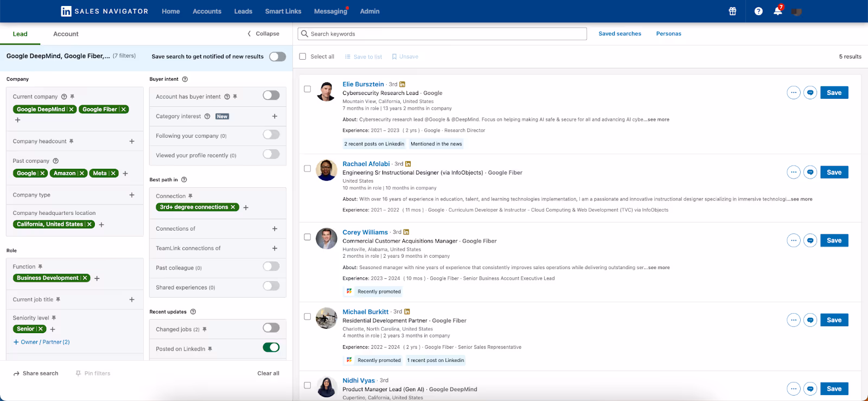Remove the Google DeepMind company chip
This screenshot has width=868, height=401.
(71, 110)
